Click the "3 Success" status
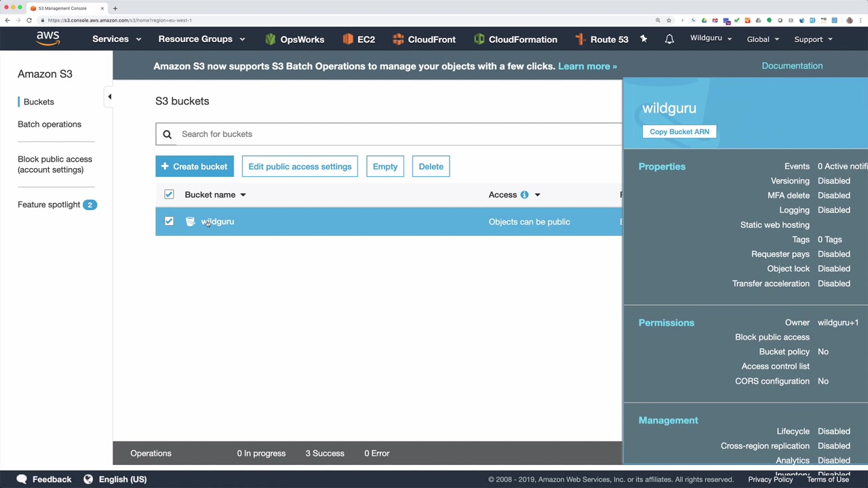This screenshot has width=868, height=488. tap(325, 453)
